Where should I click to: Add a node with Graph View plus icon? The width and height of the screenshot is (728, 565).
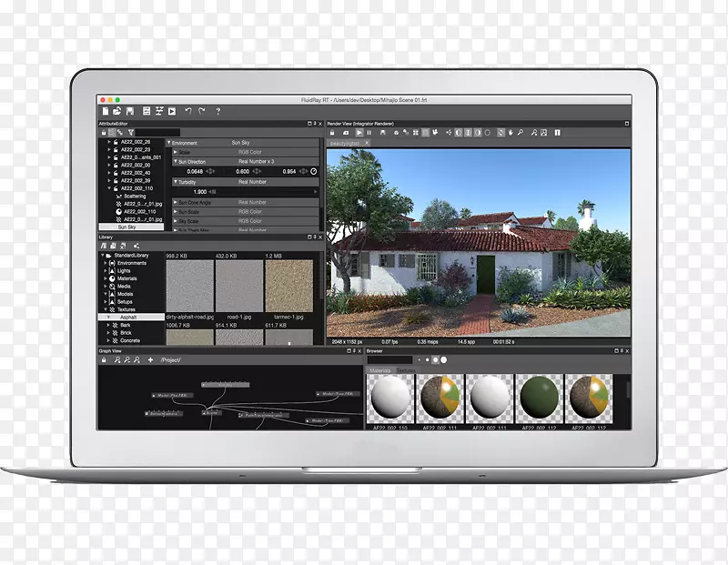coord(150,359)
